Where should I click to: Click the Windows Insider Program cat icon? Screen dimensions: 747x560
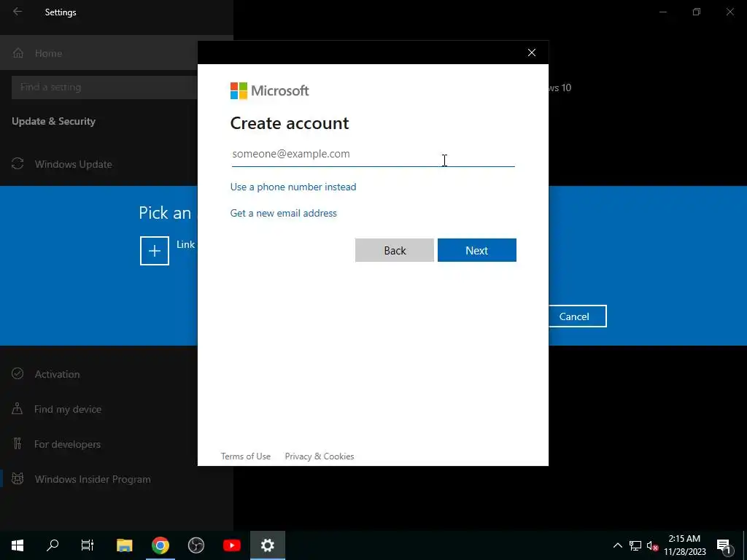click(18, 478)
